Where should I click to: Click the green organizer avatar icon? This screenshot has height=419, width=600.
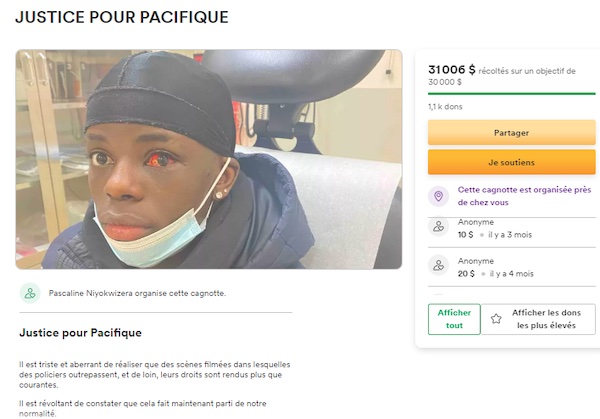[x=30, y=293]
